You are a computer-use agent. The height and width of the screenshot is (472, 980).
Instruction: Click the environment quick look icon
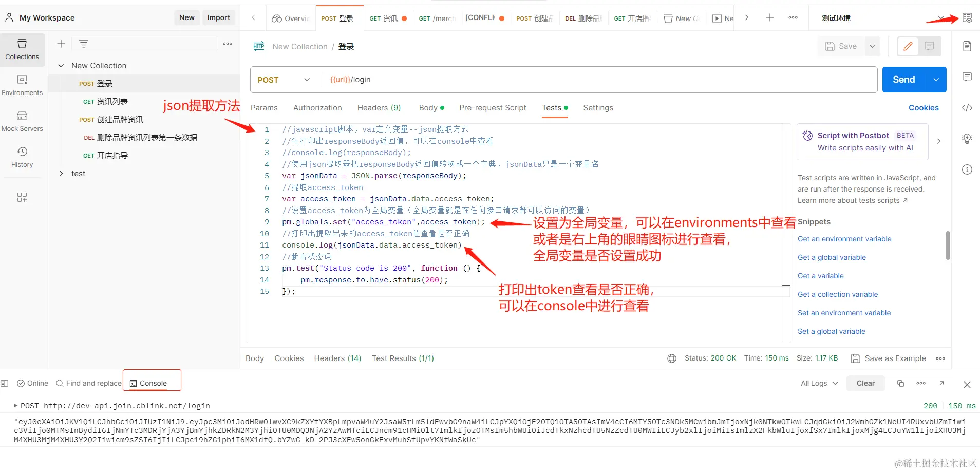coord(967,18)
